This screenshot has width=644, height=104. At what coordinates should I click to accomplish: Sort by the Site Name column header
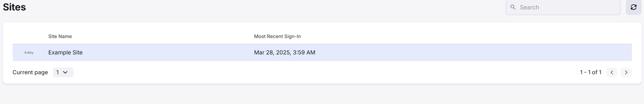(x=60, y=36)
